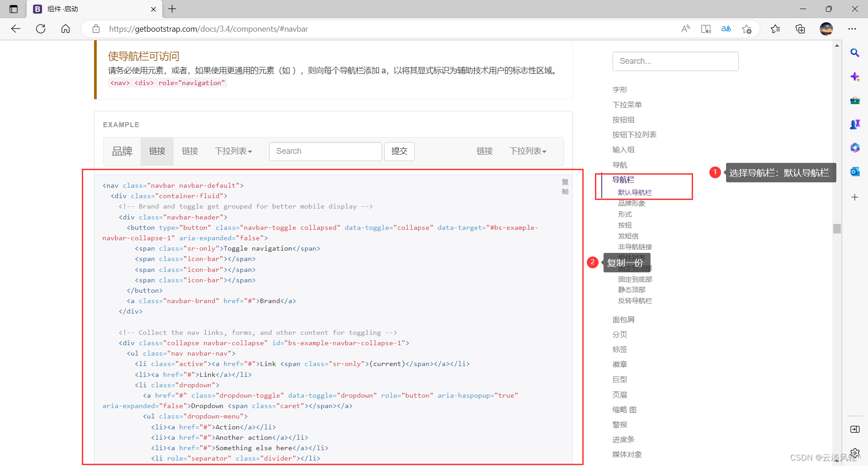Image resolution: width=868 pixels, height=466 pixels.
Task: Open the browser home page
Action: click(66, 29)
